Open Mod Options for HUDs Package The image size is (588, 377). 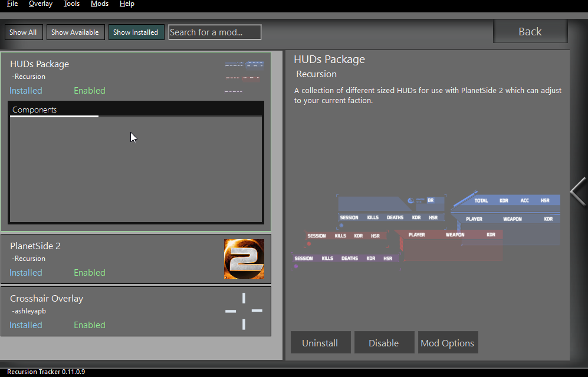click(447, 343)
